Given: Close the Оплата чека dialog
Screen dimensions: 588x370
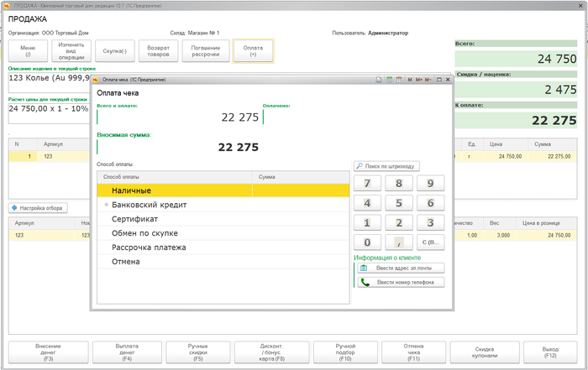Looking at the screenshot, I should [448, 80].
